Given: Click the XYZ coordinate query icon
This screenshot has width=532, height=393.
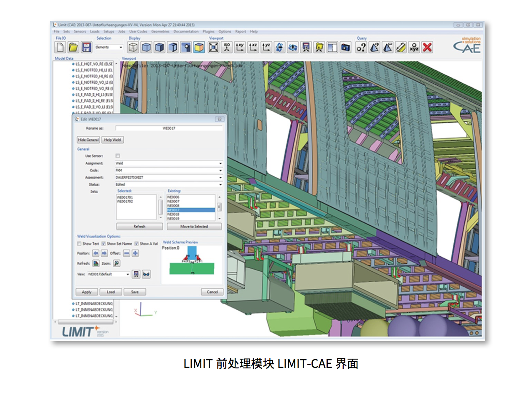Looking at the screenshot, I should click(x=413, y=47).
